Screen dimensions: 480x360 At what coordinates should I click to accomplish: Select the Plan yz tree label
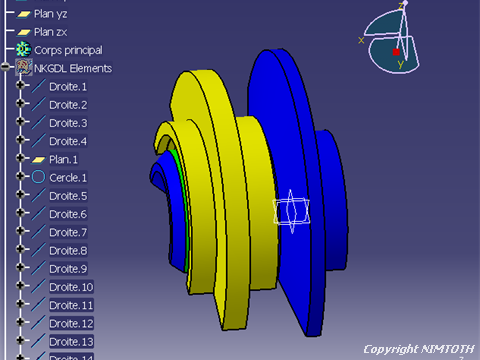(51, 14)
